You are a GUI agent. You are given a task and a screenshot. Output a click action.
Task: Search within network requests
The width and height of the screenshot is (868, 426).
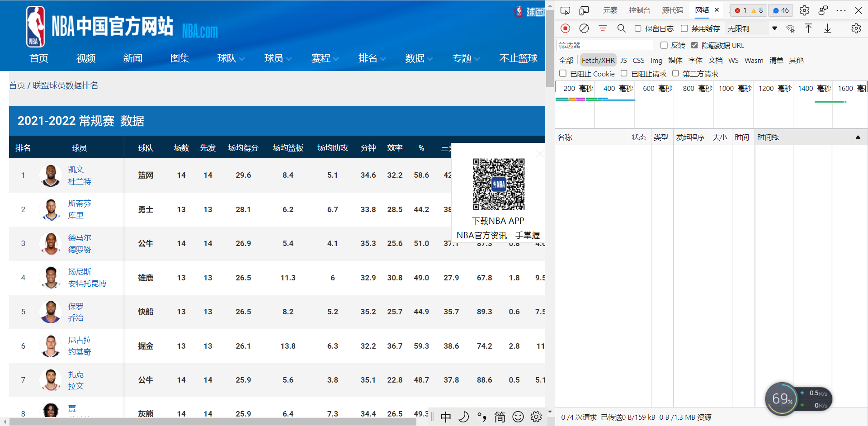(x=621, y=28)
